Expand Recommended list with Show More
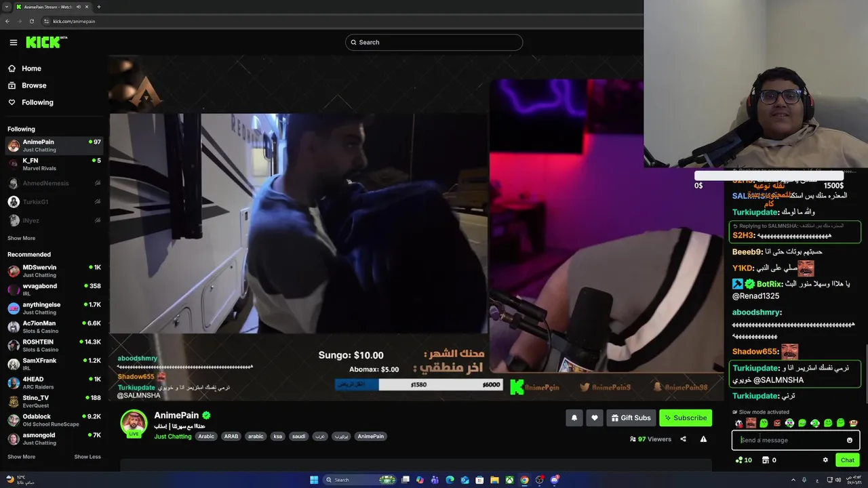868x488 pixels. pos(21,457)
